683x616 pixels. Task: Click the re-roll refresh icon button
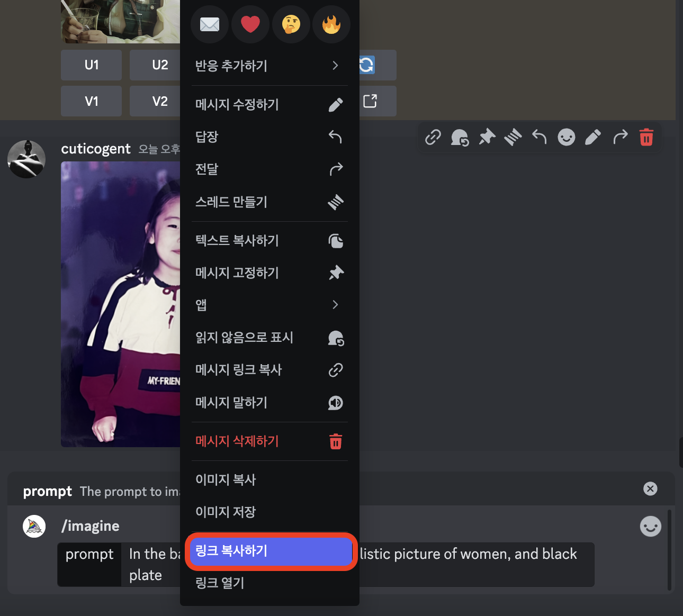click(366, 65)
